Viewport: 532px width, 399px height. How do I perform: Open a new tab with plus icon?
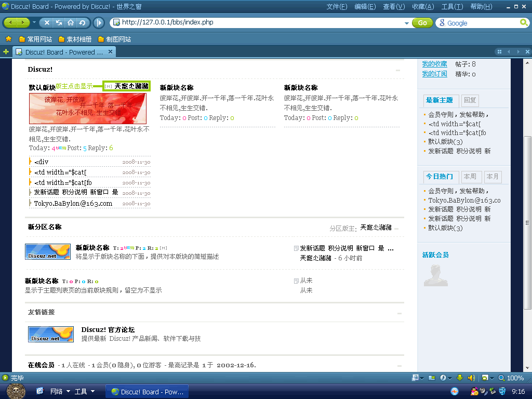tap(6, 51)
